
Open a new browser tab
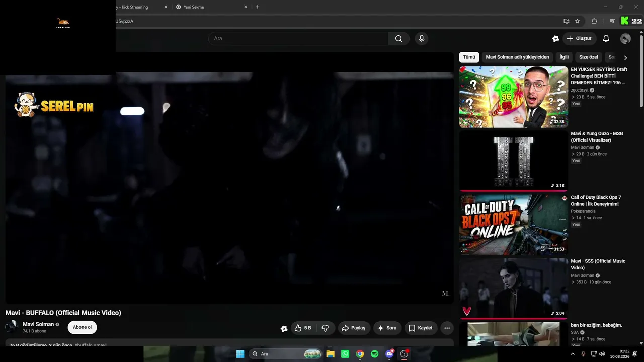pos(258,7)
